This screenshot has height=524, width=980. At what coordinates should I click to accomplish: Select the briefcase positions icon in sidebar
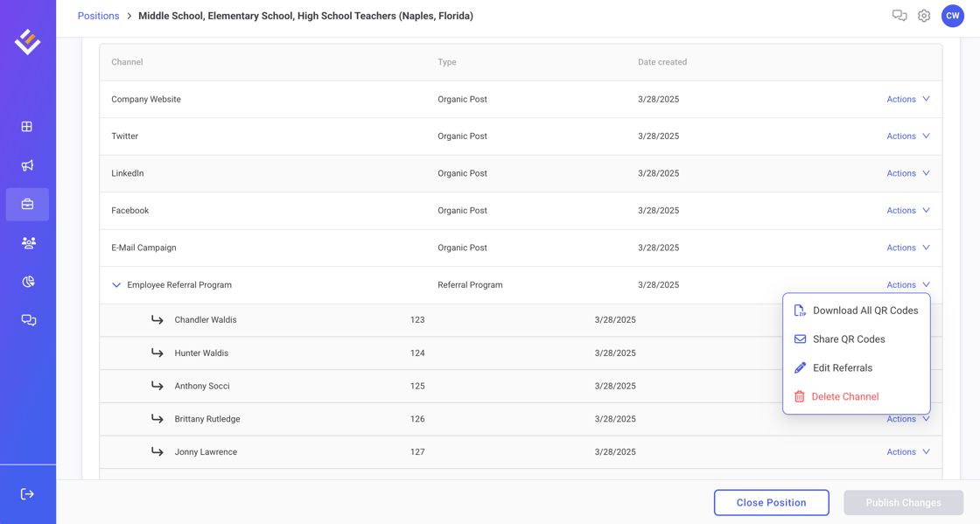[x=27, y=205]
